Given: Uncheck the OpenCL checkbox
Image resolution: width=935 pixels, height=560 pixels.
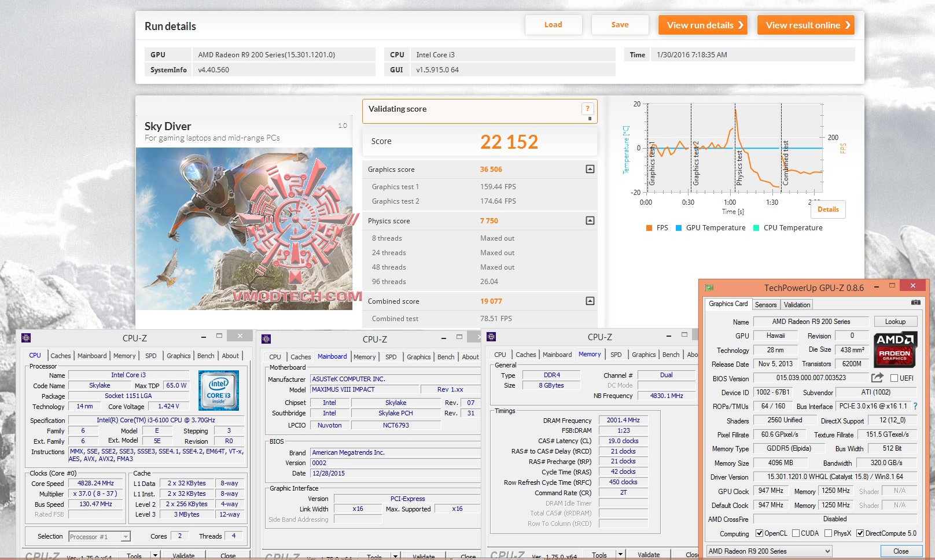Looking at the screenshot, I should tap(760, 533).
